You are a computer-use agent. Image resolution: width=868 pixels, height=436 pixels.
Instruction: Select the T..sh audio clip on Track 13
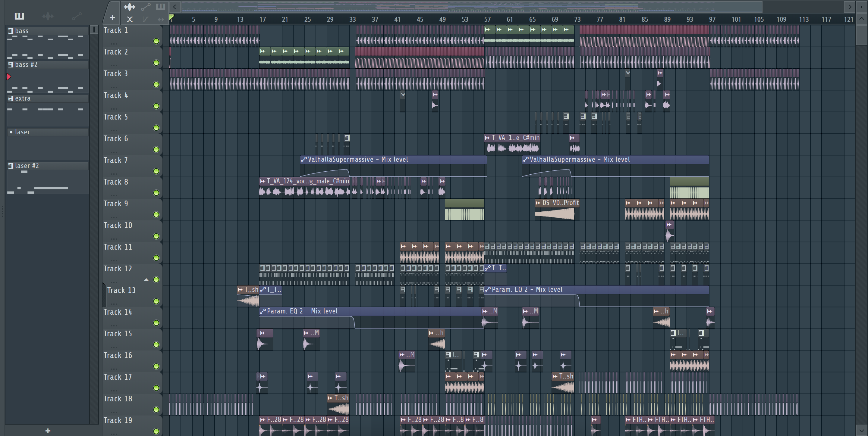pos(248,296)
